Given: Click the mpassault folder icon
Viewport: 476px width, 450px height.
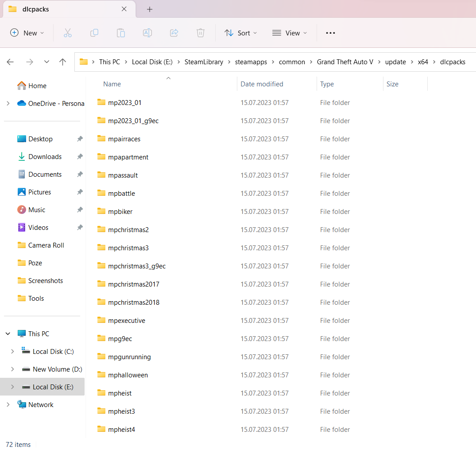Looking at the screenshot, I should (101, 175).
